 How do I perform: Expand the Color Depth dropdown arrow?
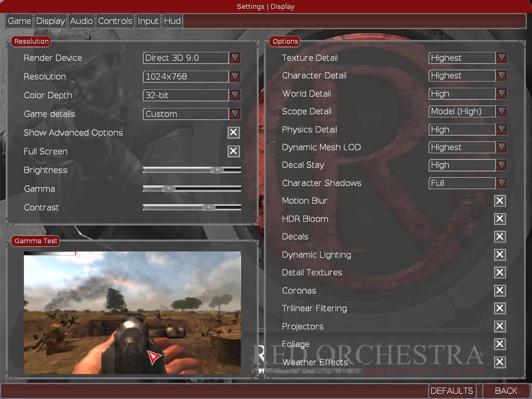[x=235, y=95]
